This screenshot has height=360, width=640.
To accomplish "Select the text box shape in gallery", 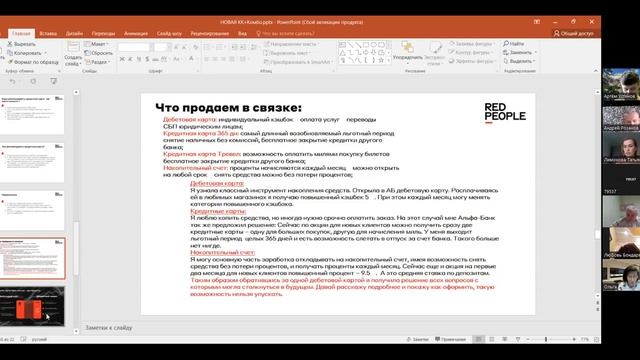I will click(342, 44).
